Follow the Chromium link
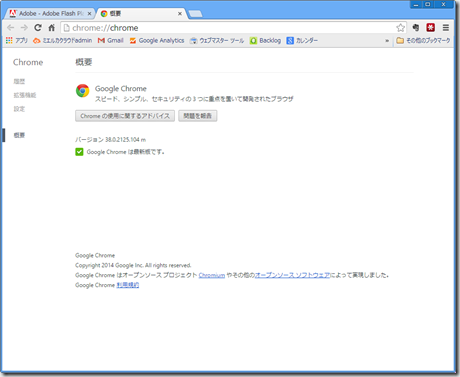 (x=212, y=275)
